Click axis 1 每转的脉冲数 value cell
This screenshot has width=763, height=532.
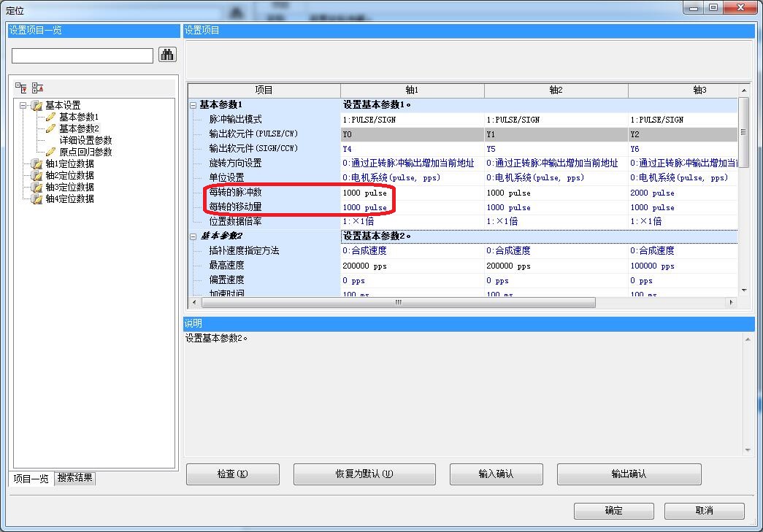412,193
